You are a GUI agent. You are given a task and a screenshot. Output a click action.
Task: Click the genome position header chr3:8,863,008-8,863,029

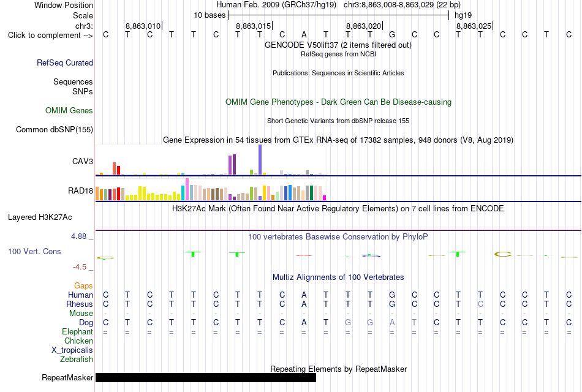402,5
